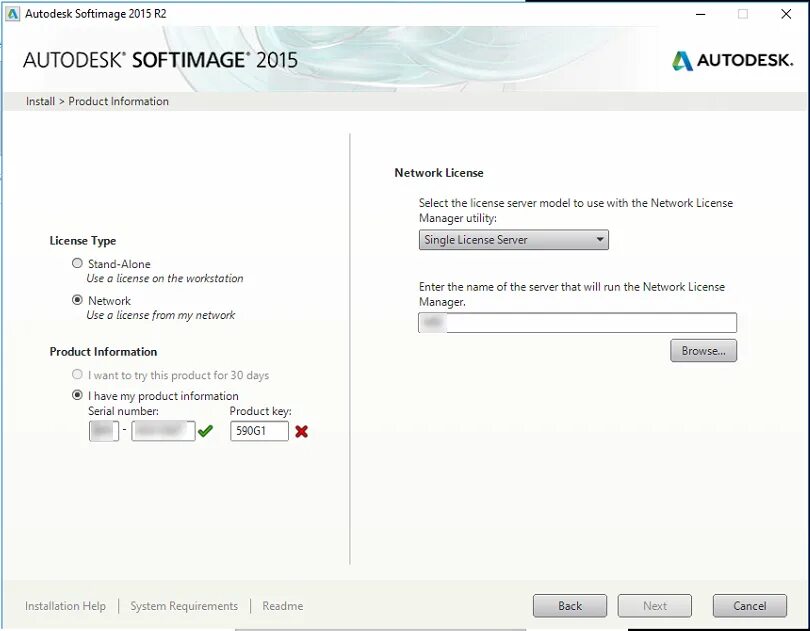Minimize the installer window
This screenshot has height=631, width=810.
[x=700, y=14]
